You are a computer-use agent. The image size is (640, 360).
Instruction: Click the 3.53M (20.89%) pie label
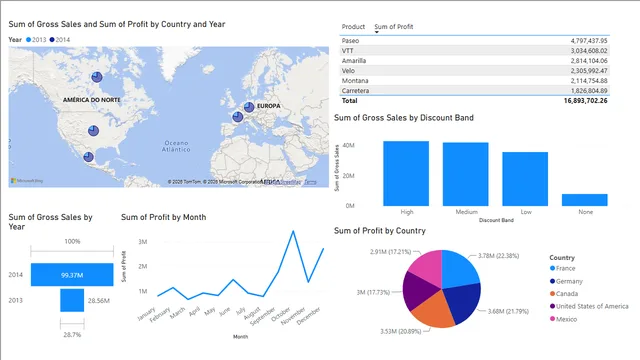(400, 331)
